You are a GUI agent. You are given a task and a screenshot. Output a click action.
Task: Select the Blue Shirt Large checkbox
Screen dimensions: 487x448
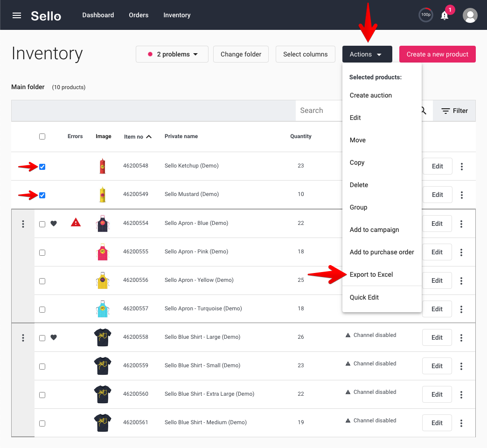pos(42,338)
